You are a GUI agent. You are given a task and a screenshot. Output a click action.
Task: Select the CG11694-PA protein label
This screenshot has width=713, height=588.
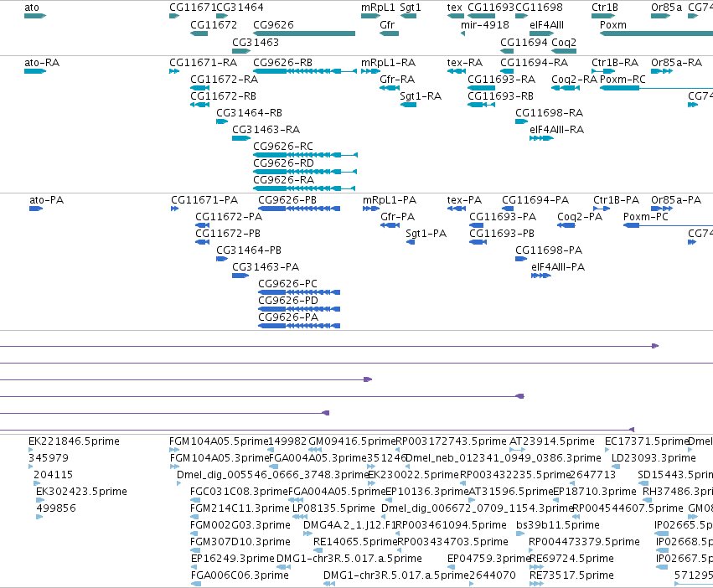pyautogui.click(x=535, y=199)
